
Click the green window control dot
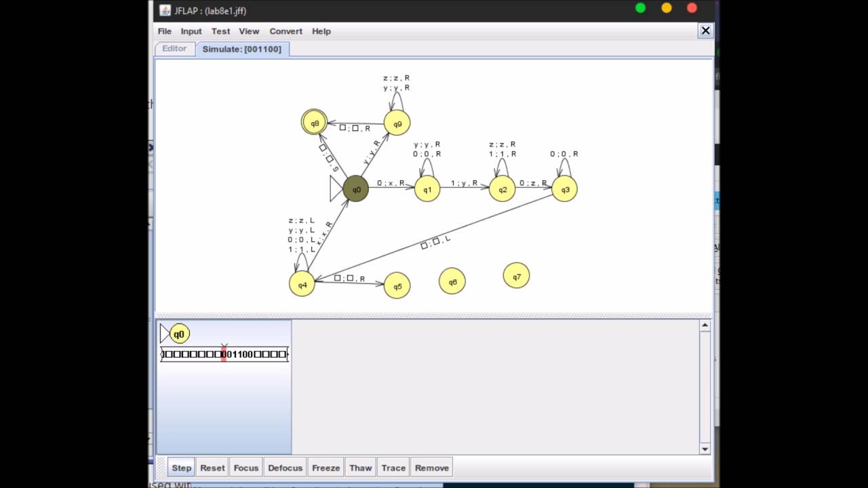(x=640, y=8)
